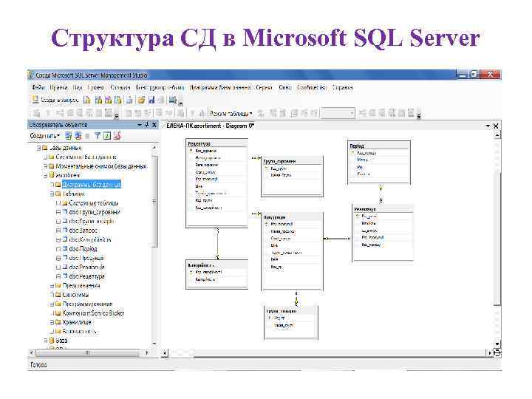Viewport: 532px width, 399px height.
Task: Open the Правка menu
Action: coord(58,87)
